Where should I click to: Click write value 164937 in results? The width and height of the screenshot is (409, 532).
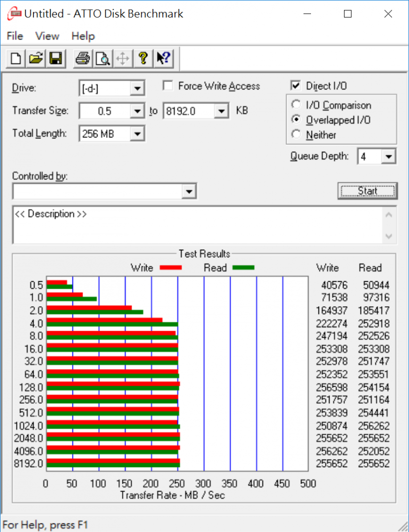point(332,310)
